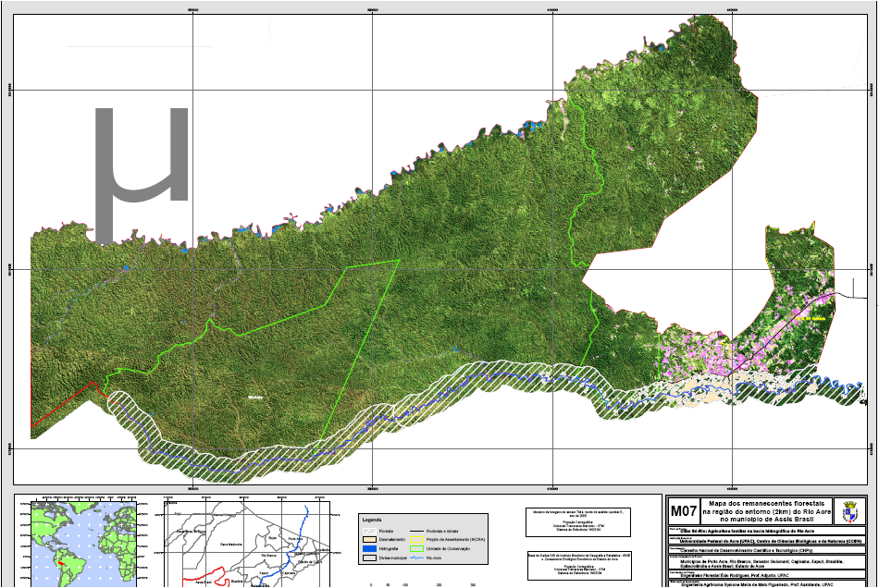Click the scale bar "200" mark
879x588 pixels.
click(439, 584)
